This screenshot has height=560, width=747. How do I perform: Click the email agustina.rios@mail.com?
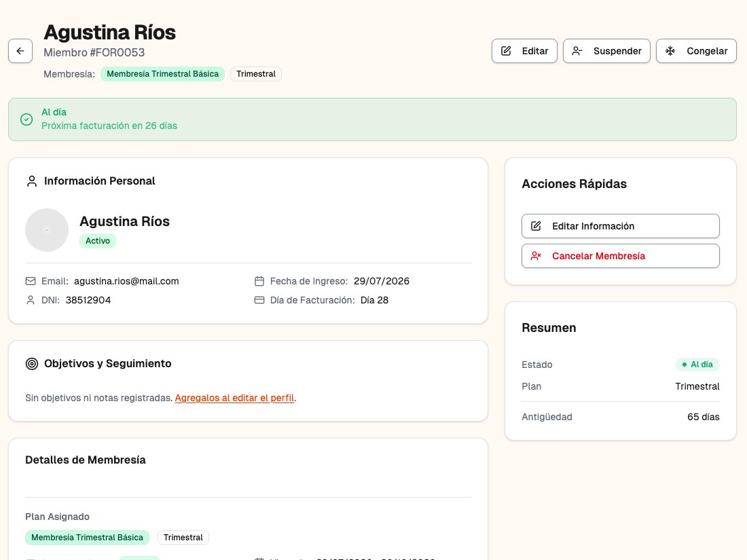(126, 282)
